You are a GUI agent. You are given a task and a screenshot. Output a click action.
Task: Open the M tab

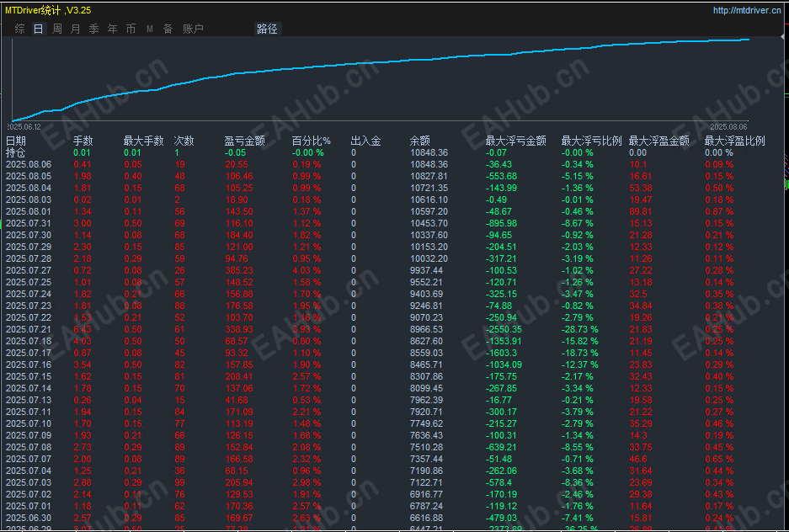149,29
